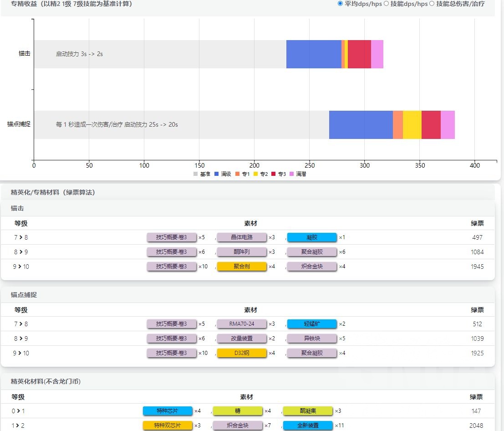504x431 pixels.
Task: Click the 精英化/专精材料 (绿票算法) heading
Action: (53, 192)
